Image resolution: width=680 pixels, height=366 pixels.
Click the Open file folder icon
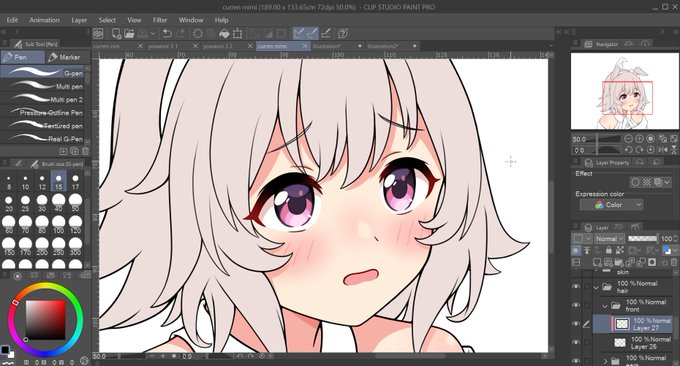coord(129,33)
